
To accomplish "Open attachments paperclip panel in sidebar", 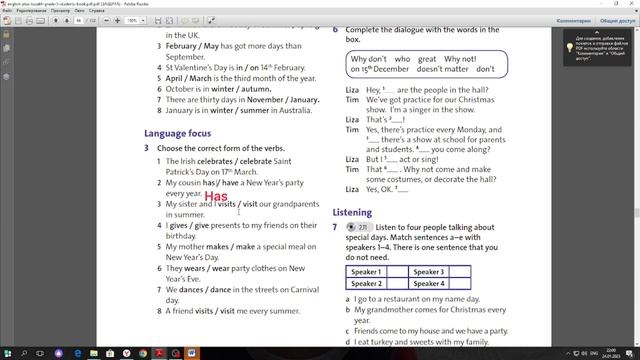I will pos(7,62).
